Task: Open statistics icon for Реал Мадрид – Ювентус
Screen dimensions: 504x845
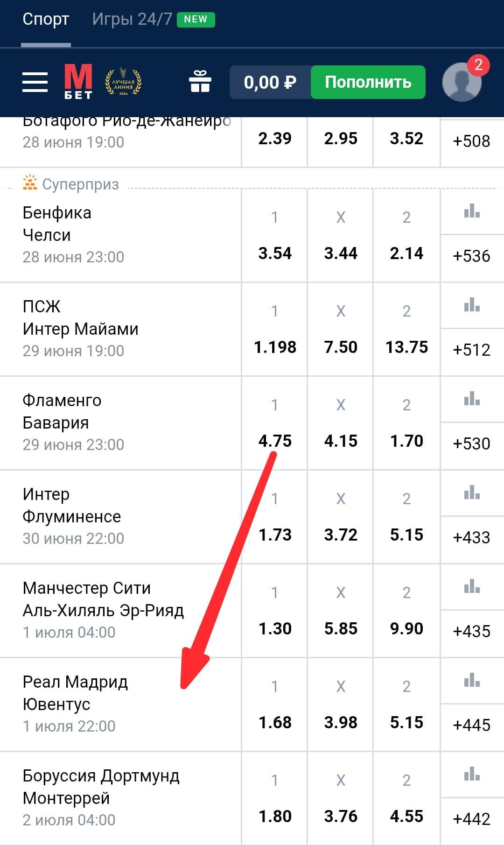Action: [472, 681]
